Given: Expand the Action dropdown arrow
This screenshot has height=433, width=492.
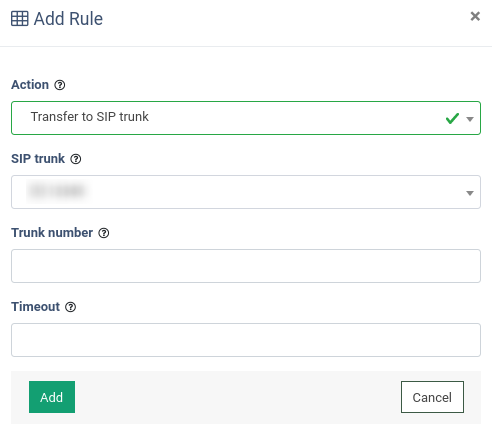Looking at the screenshot, I should (470, 119).
